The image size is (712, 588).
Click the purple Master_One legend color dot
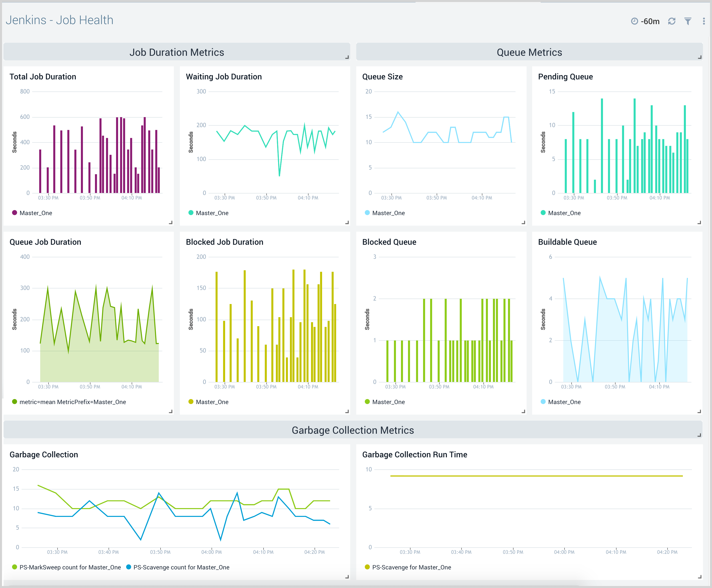(x=15, y=213)
